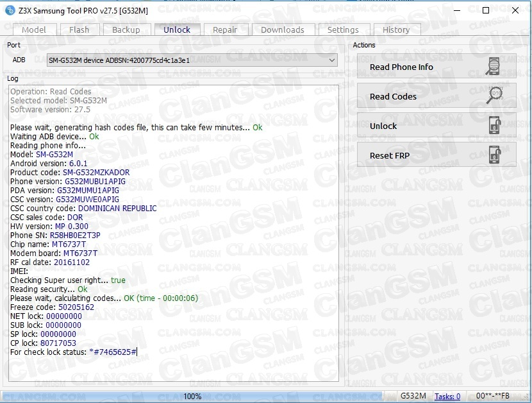Click the magnifier codes icon
The width and height of the screenshot is (532, 403).
[x=495, y=96]
